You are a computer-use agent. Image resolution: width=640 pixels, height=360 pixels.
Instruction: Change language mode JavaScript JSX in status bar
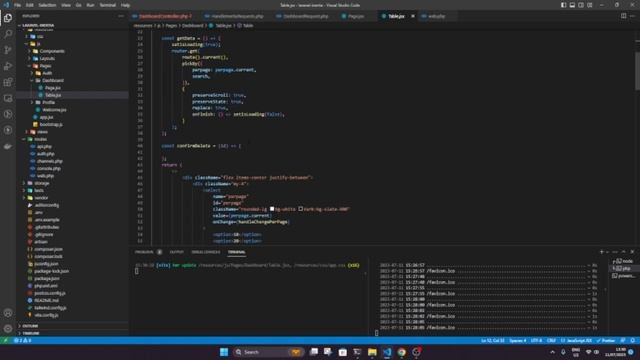pos(576,340)
